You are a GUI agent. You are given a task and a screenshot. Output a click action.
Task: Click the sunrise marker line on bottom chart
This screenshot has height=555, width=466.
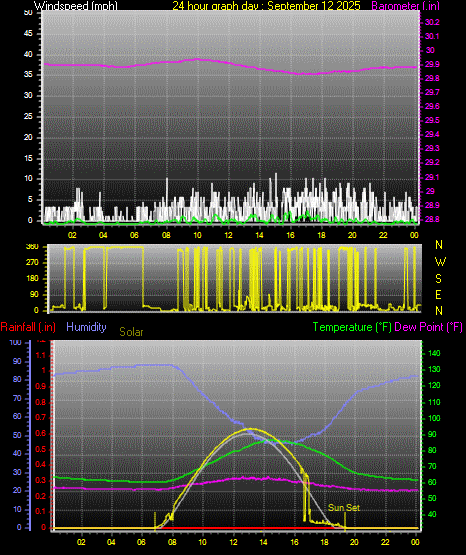tap(155, 520)
